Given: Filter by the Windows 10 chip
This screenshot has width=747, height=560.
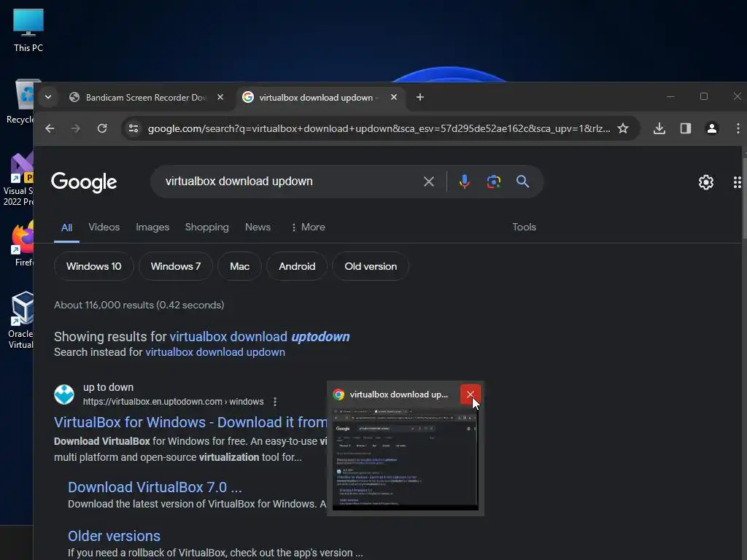Looking at the screenshot, I should tap(94, 266).
